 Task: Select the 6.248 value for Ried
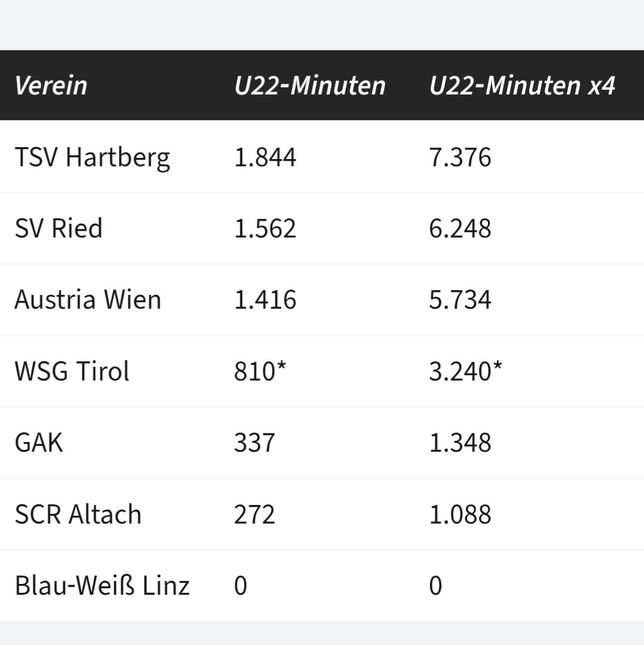point(460,229)
